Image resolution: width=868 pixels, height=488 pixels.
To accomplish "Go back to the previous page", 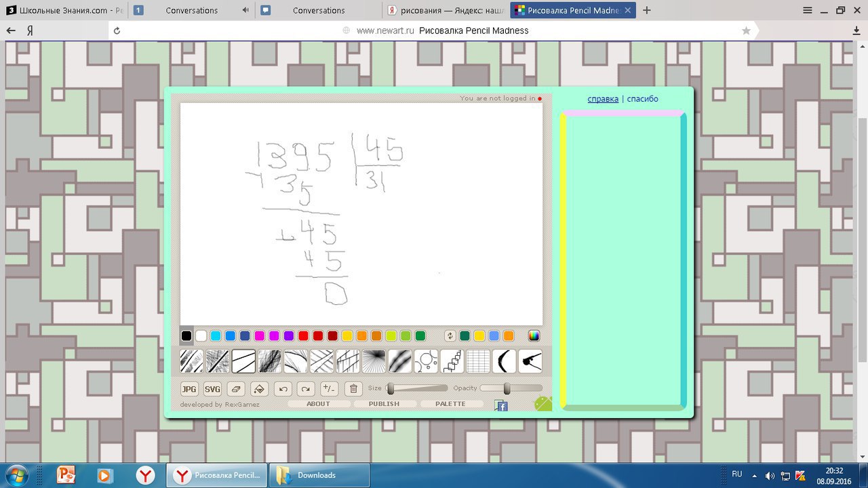I will (x=11, y=30).
